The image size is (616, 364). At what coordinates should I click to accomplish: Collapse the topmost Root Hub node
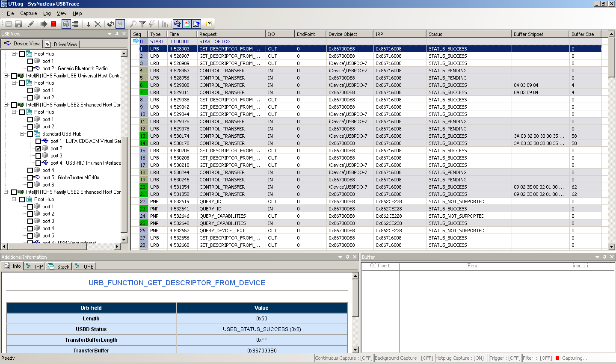[14, 54]
